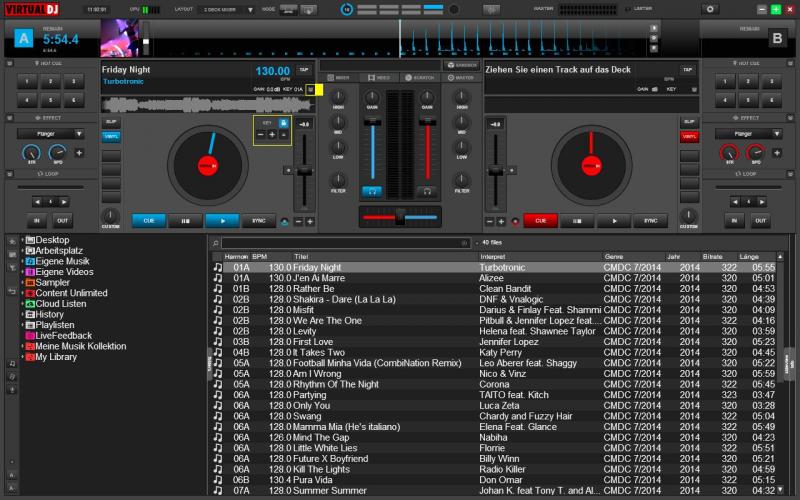Expand the Playlisten tree node
Screen dimensions: 800x500
[x=22, y=325]
